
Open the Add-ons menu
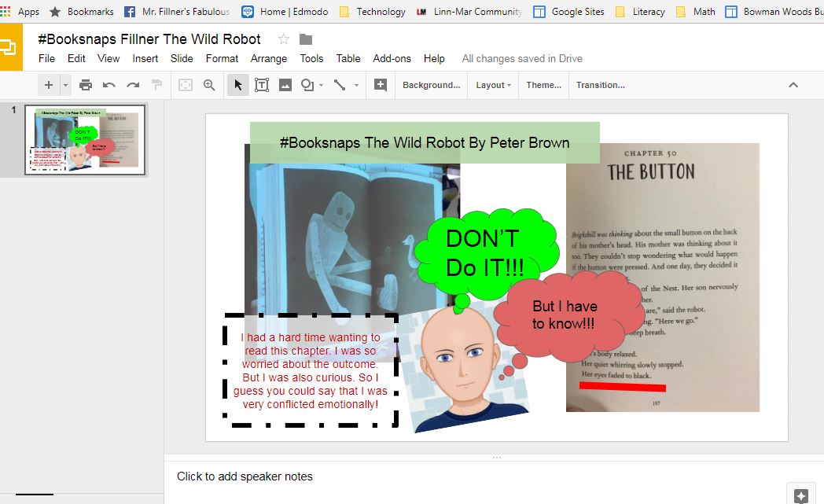[392, 59]
